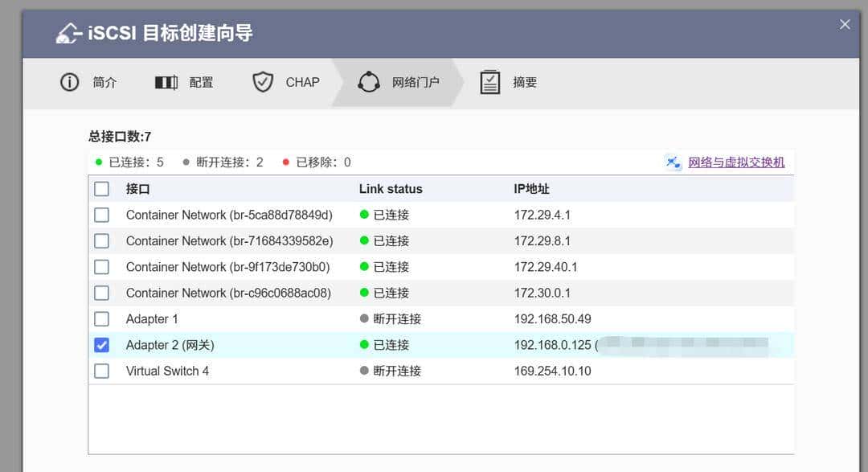Click the 网络门户 network icon
This screenshot has height=472, width=868.
coord(368,81)
